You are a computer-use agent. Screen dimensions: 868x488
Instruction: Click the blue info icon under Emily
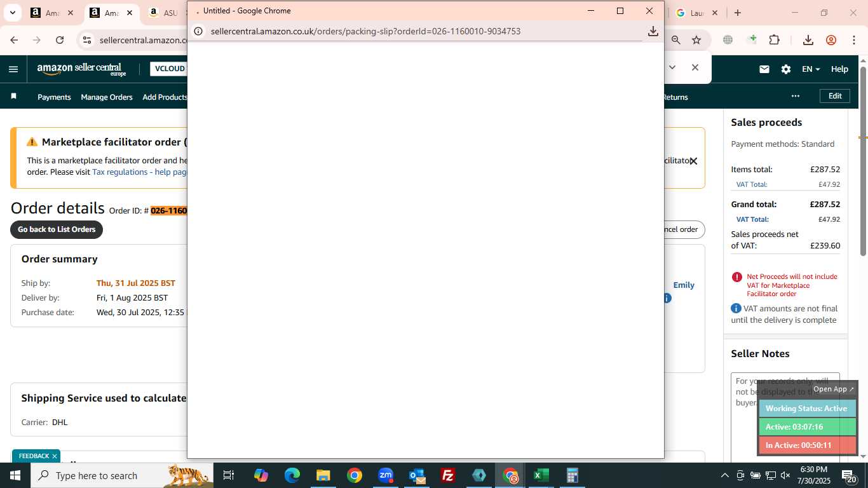coord(667,298)
